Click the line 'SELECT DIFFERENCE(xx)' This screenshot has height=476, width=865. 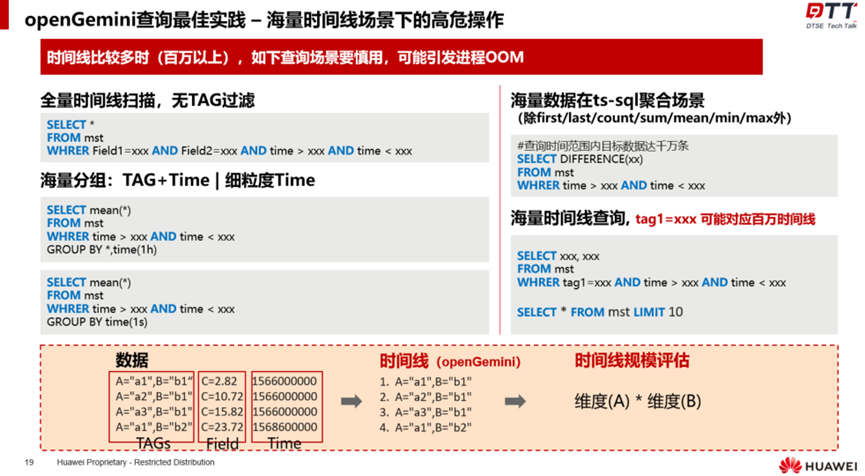pyautogui.click(x=580, y=159)
